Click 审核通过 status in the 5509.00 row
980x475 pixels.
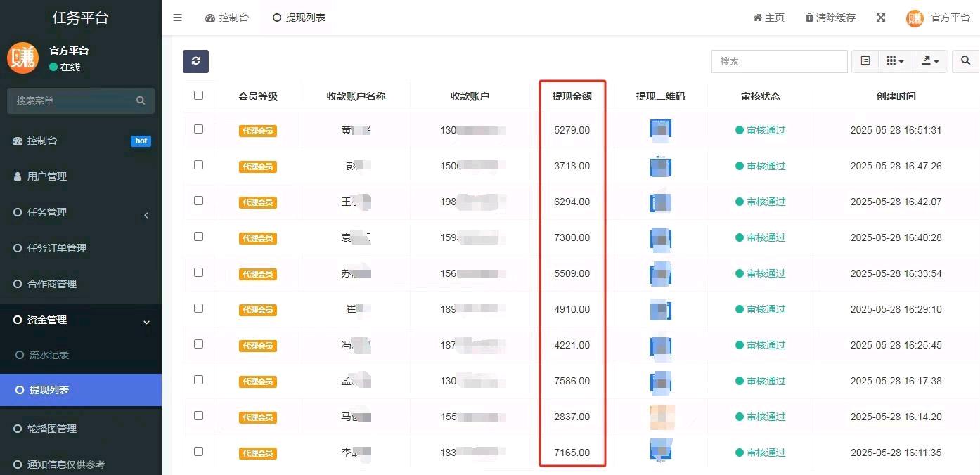point(761,273)
